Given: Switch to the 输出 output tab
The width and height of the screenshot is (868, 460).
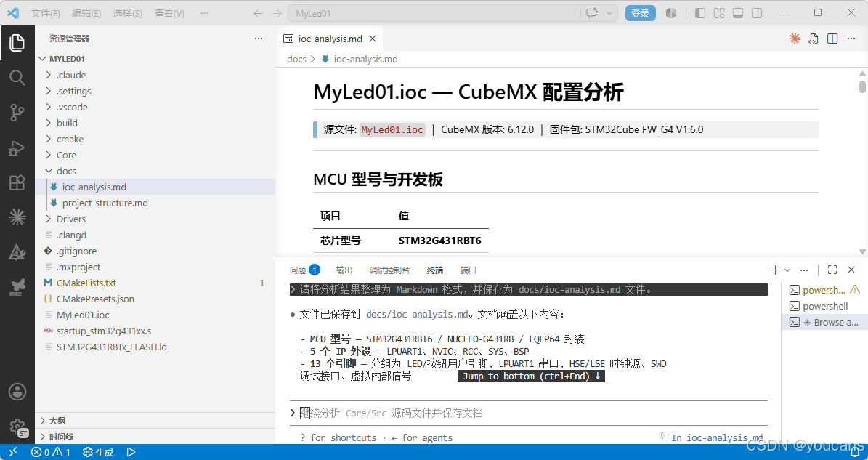Looking at the screenshot, I should [x=344, y=270].
